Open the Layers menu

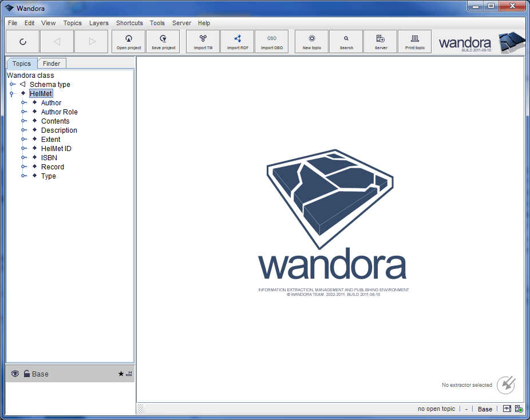(x=99, y=23)
